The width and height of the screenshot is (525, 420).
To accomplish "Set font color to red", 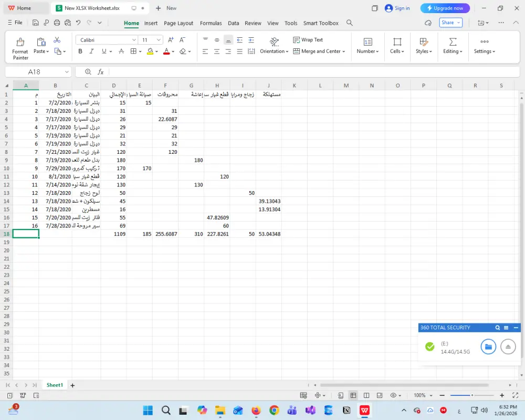I will tap(166, 51).
